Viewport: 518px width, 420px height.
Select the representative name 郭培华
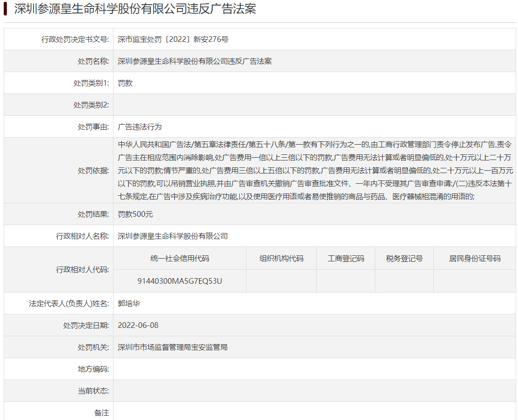[x=129, y=303]
